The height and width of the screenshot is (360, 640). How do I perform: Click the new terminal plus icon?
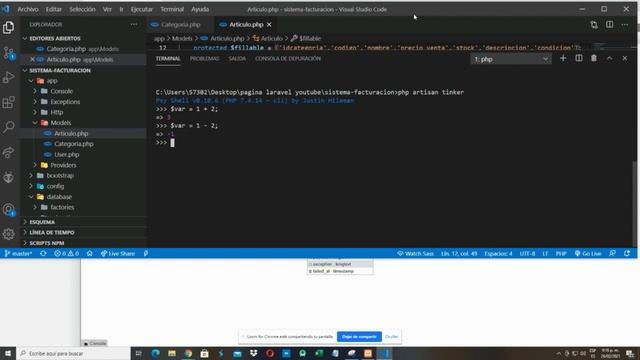(563, 58)
